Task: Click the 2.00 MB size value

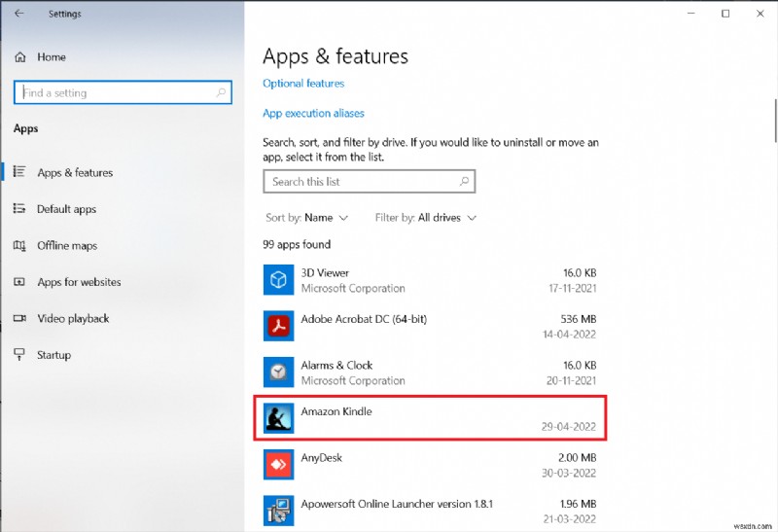Action: pos(577,457)
